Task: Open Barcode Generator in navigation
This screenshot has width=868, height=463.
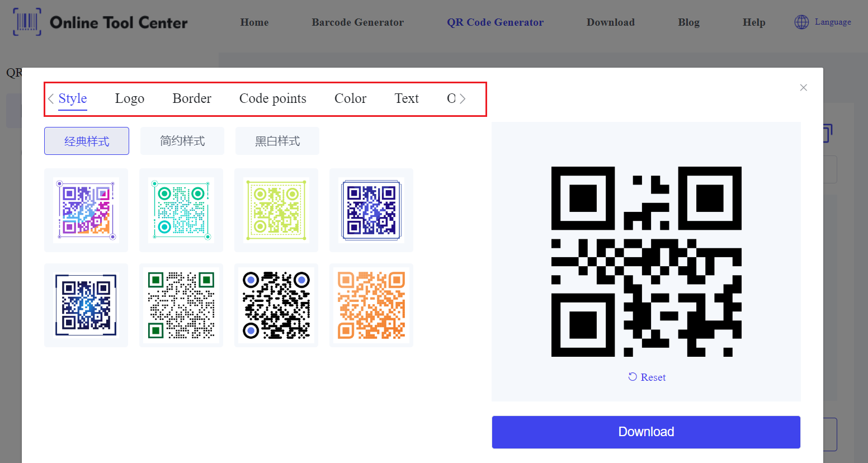Action: pos(358,22)
